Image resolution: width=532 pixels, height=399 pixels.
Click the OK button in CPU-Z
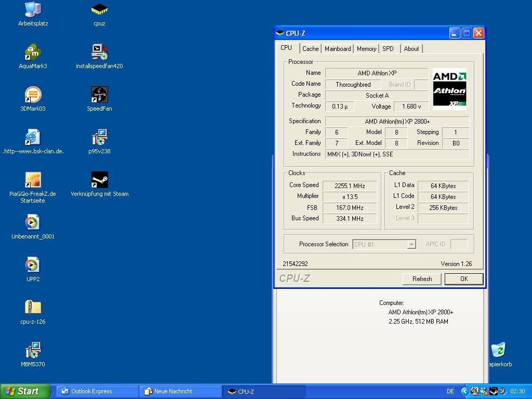pyautogui.click(x=464, y=279)
